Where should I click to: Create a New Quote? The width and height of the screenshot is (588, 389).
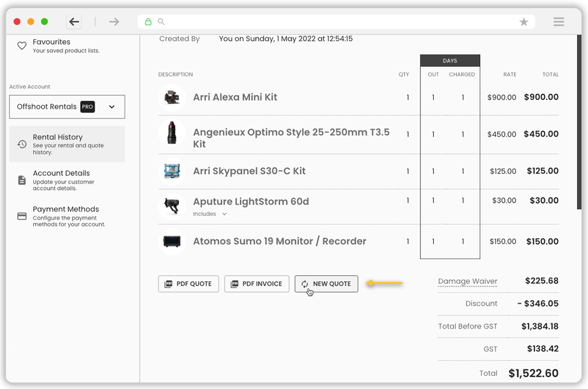(x=326, y=283)
